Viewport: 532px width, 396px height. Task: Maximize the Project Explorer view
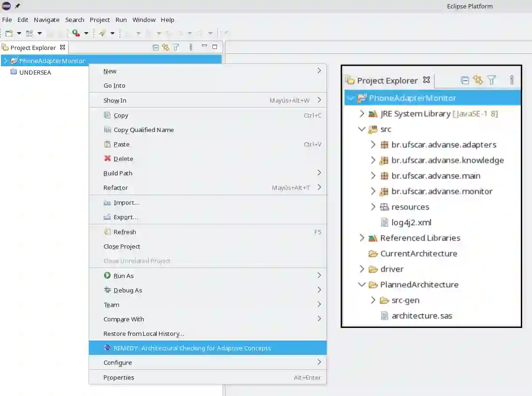point(214,47)
